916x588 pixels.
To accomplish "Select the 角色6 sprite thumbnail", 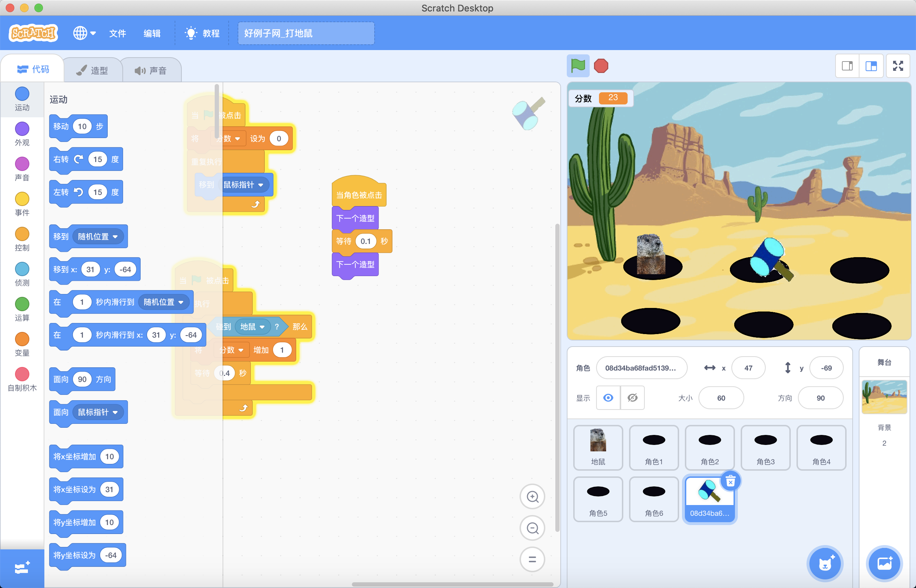I will pos(654,499).
